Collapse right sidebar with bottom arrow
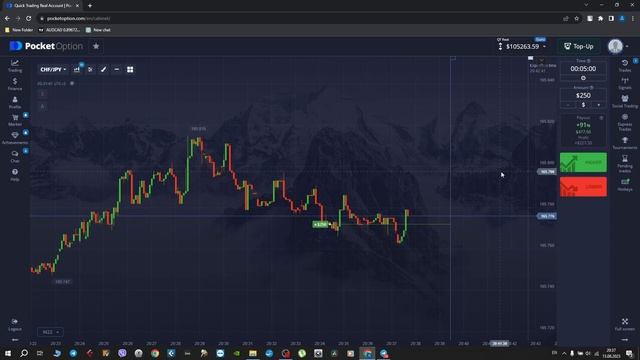The image size is (640, 360). tap(624, 340)
